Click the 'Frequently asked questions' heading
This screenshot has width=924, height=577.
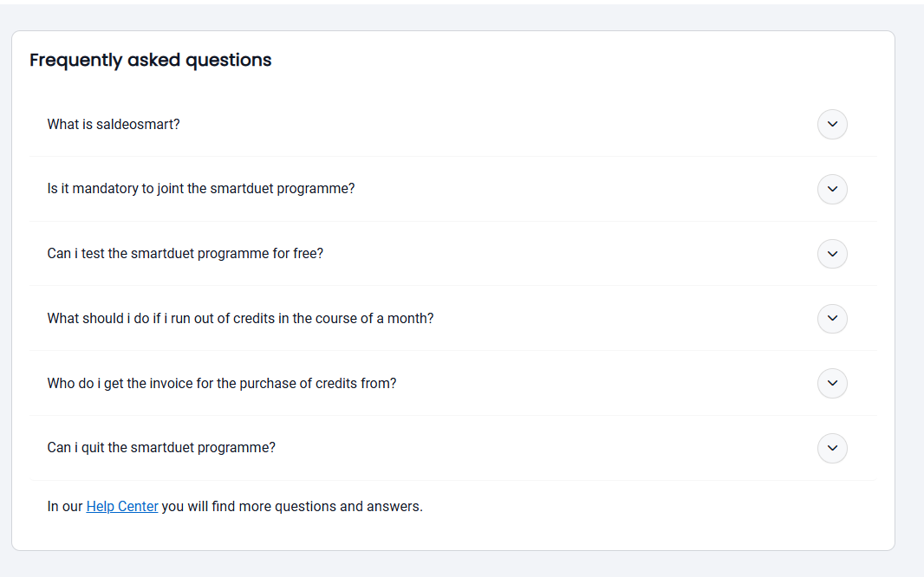click(150, 60)
